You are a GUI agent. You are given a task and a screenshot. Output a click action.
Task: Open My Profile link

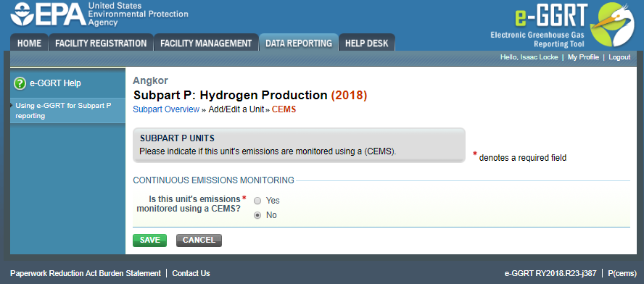583,57
